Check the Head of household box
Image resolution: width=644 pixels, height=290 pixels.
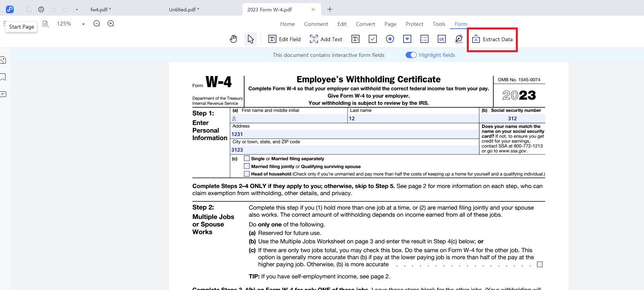[247, 174]
